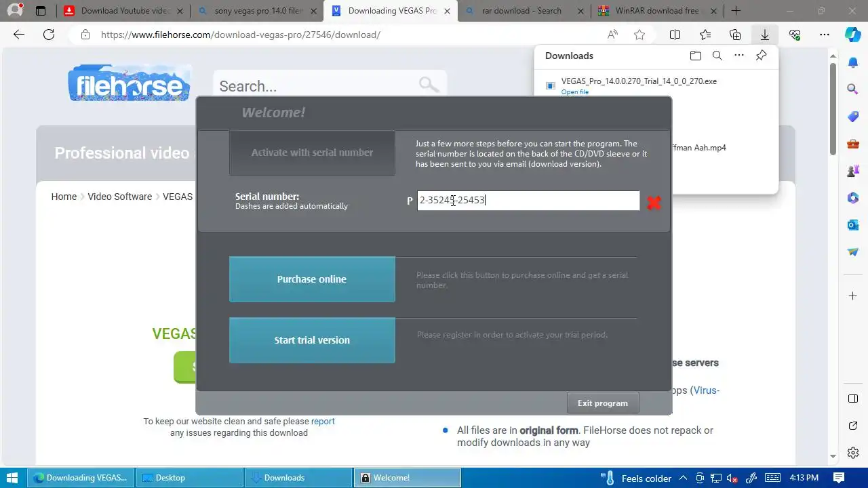Open the Welcome! taskbar item
This screenshot has height=488, width=868.
point(407,478)
